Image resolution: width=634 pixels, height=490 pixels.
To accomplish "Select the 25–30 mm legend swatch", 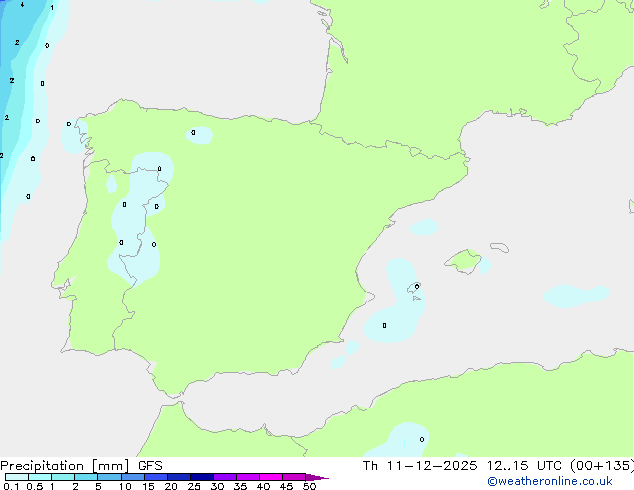I will 202,477.
